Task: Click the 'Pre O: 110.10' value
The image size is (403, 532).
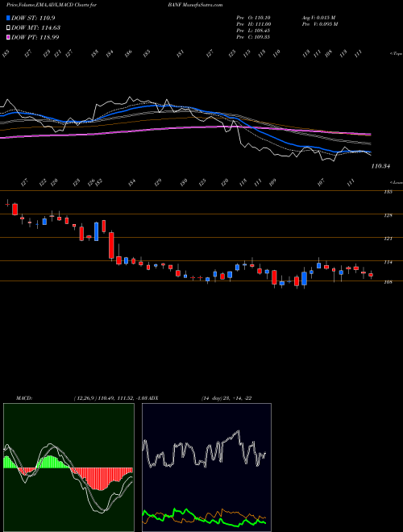Action: click(x=253, y=18)
